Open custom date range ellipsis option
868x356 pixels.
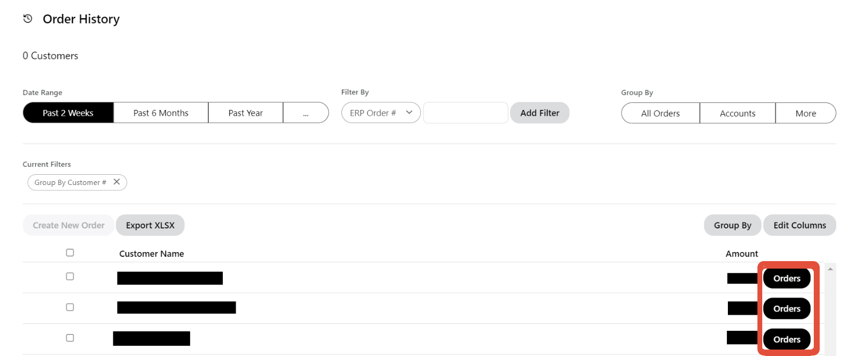pyautogui.click(x=305, y=113)
